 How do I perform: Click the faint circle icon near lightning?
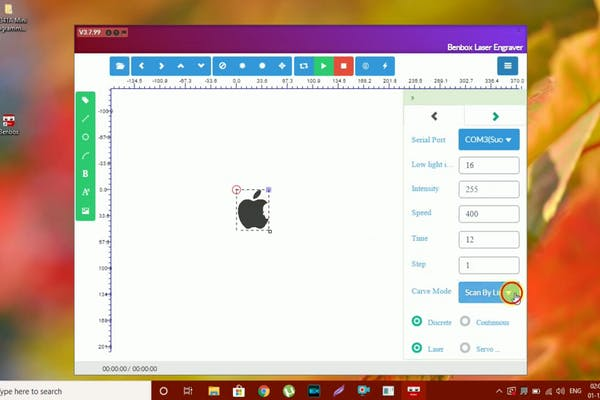click(x=365, y=66)
